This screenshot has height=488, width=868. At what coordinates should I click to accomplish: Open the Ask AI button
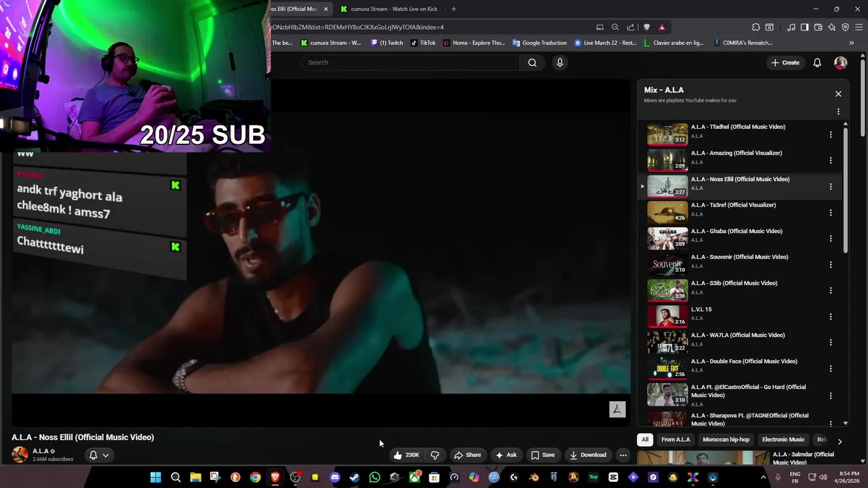506,455
